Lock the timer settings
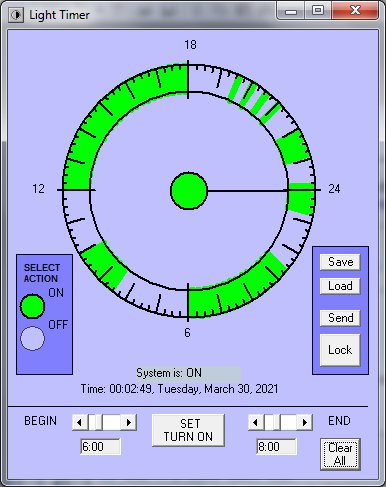386x487 pixels. (x=340, y=350)
